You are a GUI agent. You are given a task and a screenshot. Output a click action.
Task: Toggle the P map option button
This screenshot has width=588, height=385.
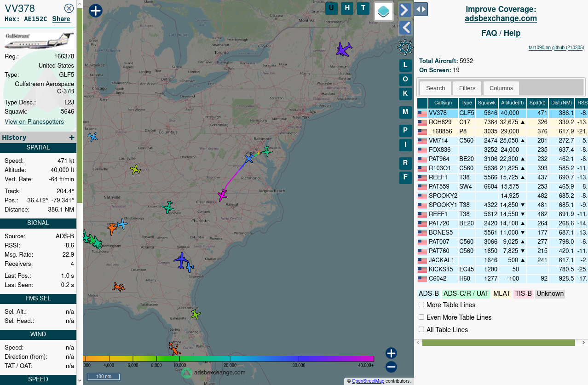pos(405,131)
